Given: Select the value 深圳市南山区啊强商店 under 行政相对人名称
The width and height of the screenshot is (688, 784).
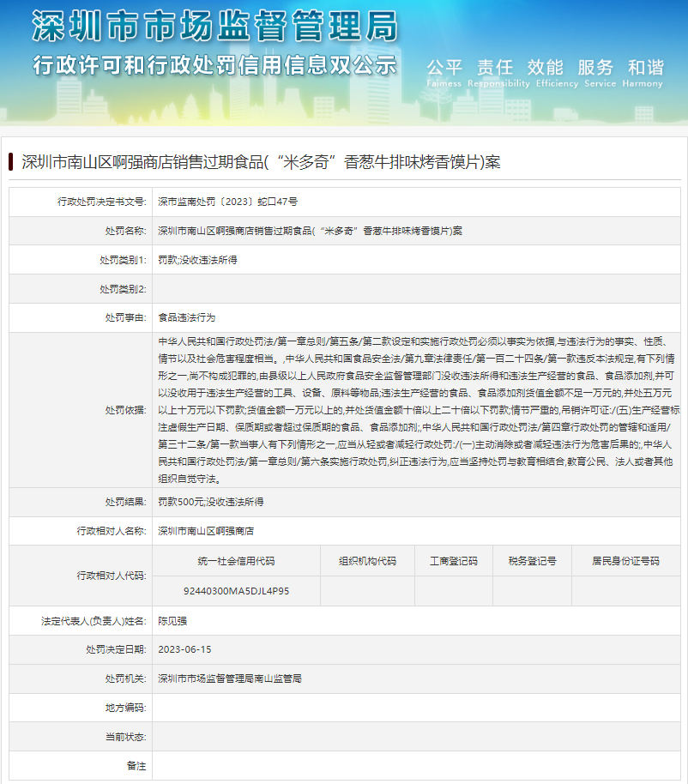Looking at the screenshot, I should point(206,530).
